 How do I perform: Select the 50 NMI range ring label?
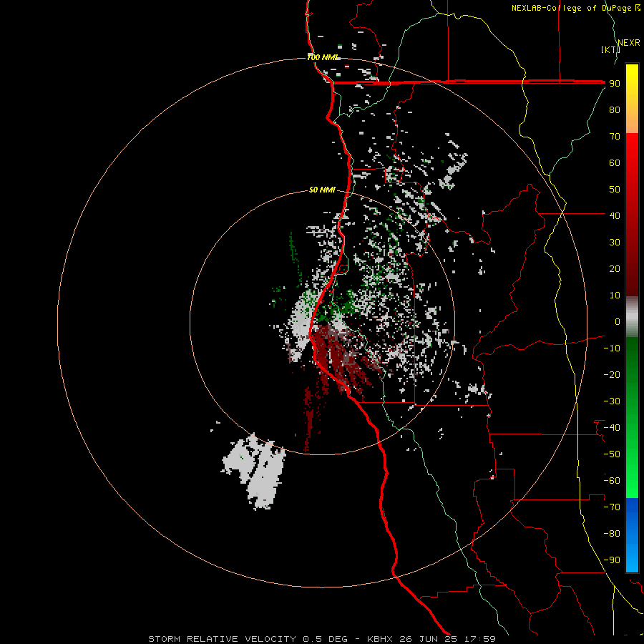[x=322, y=190]
